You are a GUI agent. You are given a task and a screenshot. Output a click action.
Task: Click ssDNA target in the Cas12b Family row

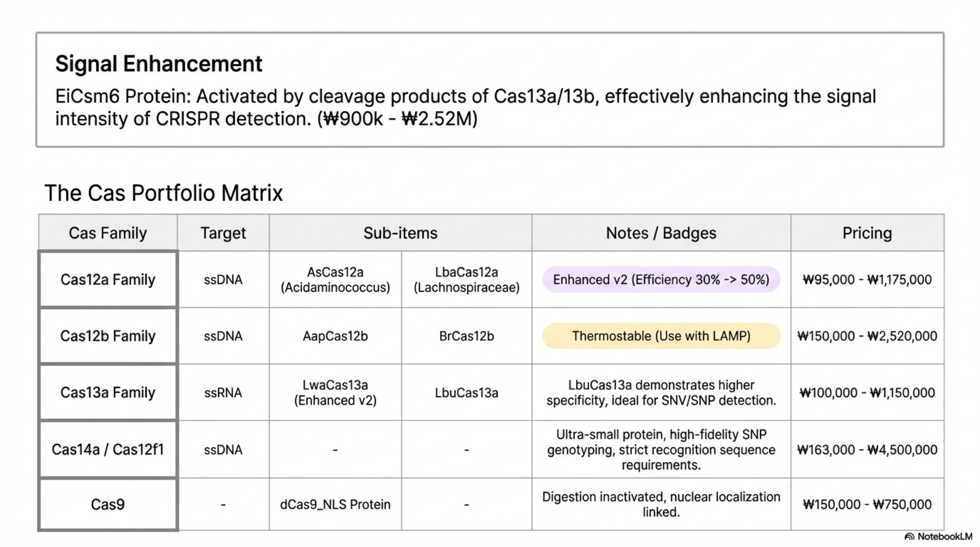(x=223, y=336)
